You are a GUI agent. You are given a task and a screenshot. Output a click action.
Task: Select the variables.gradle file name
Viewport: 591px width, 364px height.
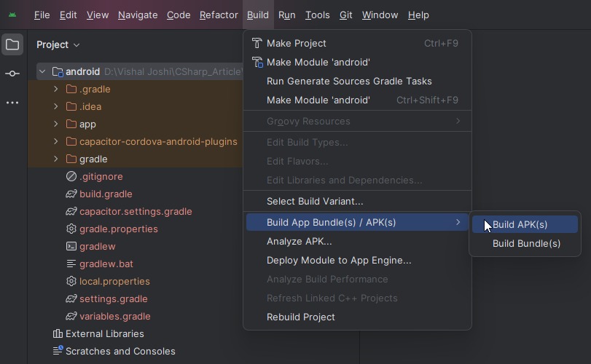(x=115, y=316)
